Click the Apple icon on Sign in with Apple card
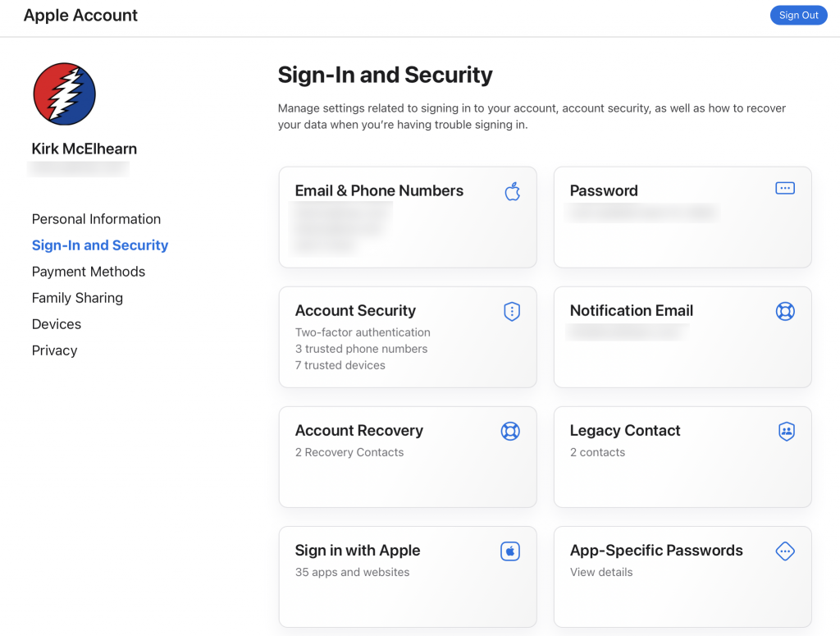Viewport: 840px width, 636px height. coord(510,551)
